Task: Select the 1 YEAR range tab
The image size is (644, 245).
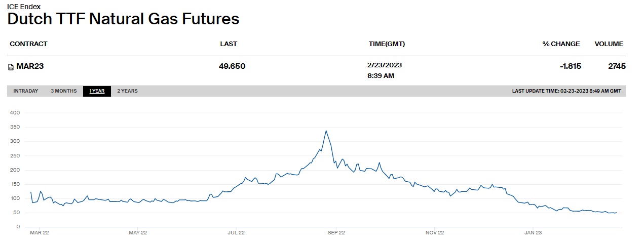Action: point(97,91)
